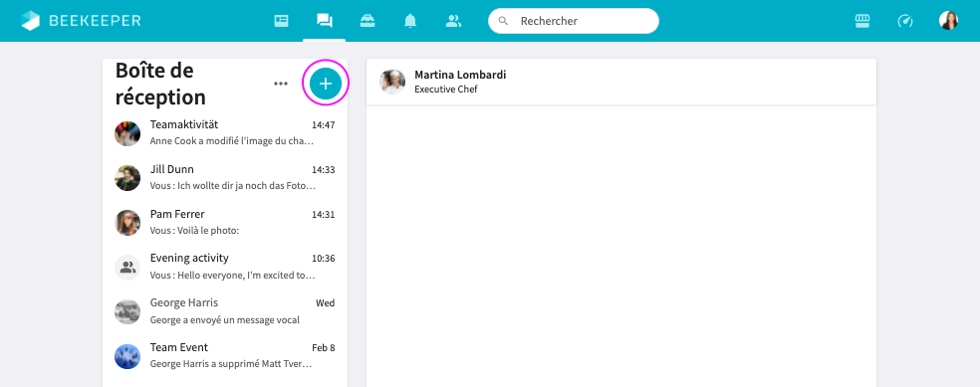
Task: Click the Beekeeper logo
Action: [81, 21]
